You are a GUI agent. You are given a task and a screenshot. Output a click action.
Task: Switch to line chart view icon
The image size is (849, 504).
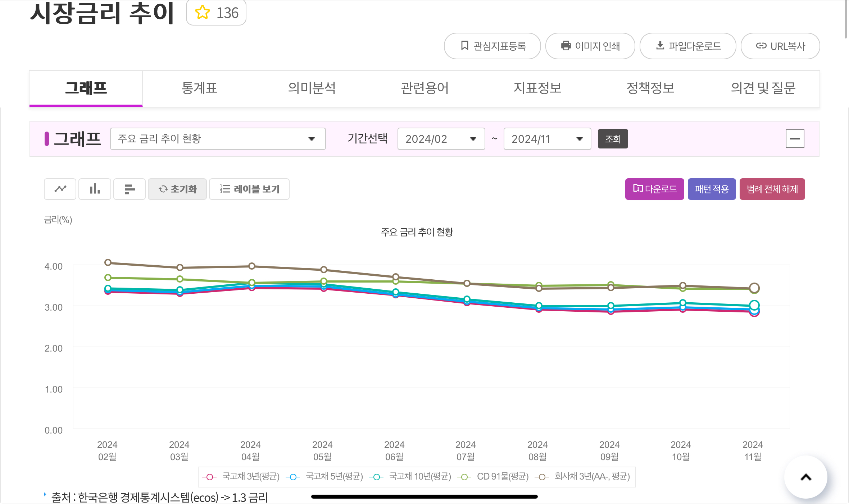click(x=60, y=189)
